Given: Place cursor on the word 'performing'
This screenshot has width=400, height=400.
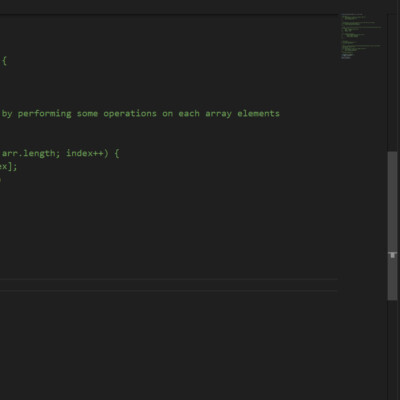Looking at the screenshot, I should [x=44, y=114].
